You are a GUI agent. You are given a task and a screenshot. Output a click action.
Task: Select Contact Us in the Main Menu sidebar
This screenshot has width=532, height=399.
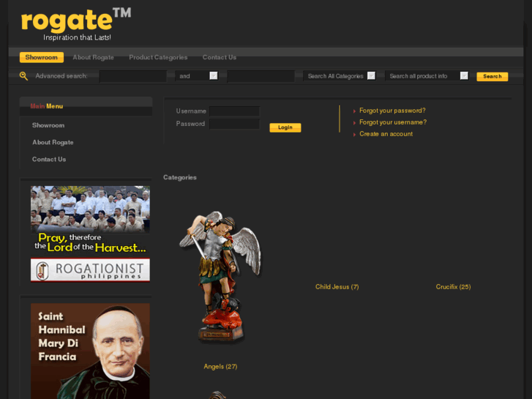(x=49, y=160)
